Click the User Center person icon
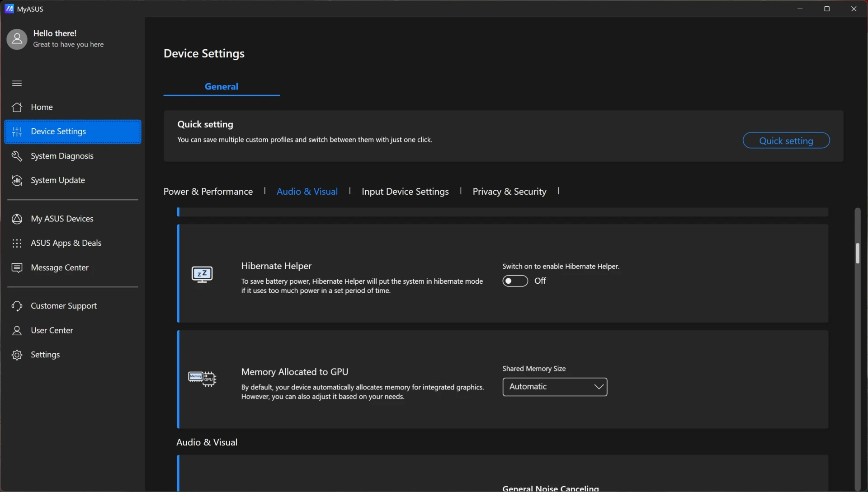The height and width of the screenshot is (492, 868). 17,330
